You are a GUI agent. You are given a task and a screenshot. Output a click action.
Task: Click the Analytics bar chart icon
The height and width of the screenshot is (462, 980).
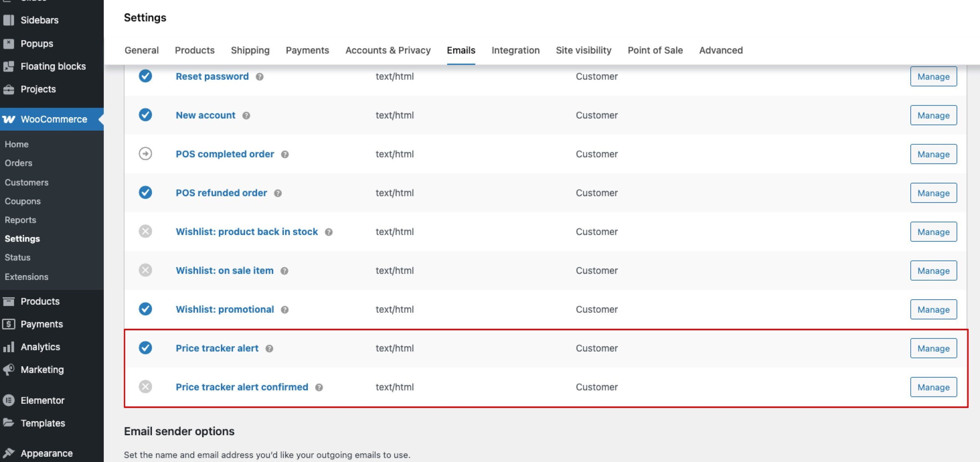click(9, 347)
